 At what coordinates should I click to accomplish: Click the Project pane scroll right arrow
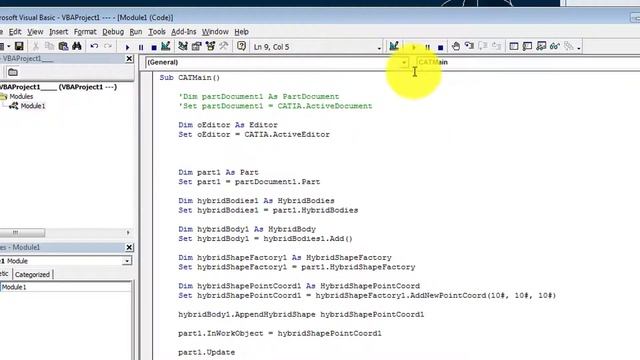point(128,233)
